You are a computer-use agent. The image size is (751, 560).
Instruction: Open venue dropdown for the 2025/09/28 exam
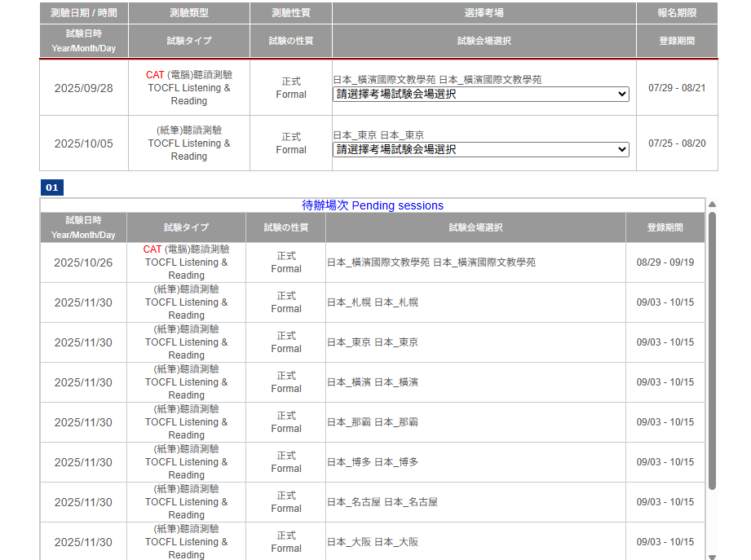(x=481, y=95)
